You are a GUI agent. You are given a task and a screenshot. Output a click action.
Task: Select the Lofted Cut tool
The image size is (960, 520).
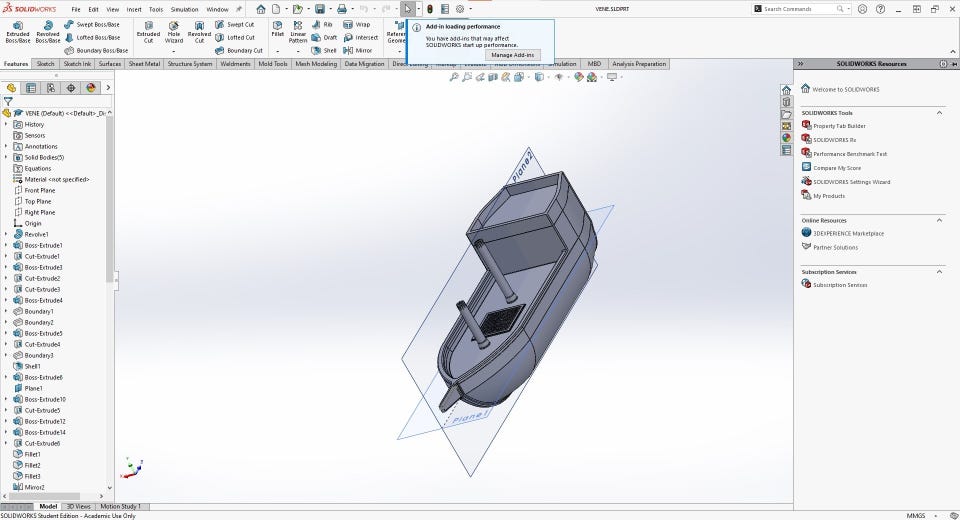(x=235, y=37)
